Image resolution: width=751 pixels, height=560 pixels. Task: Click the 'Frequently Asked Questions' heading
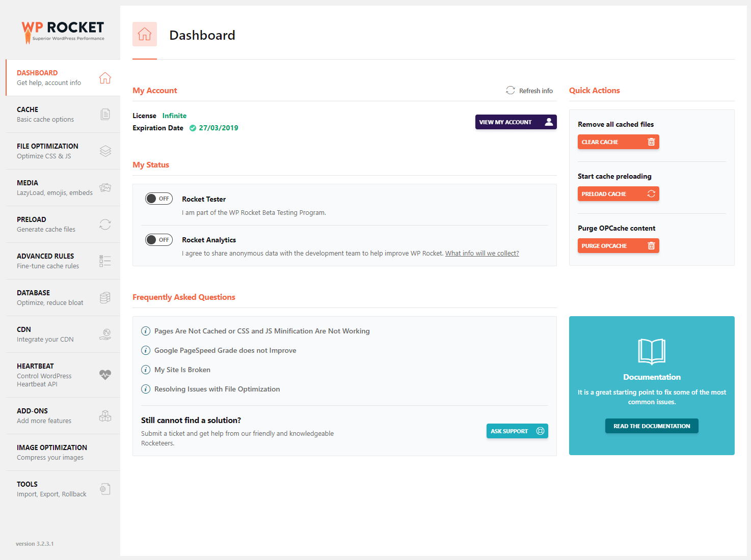[x=184, y=297]
